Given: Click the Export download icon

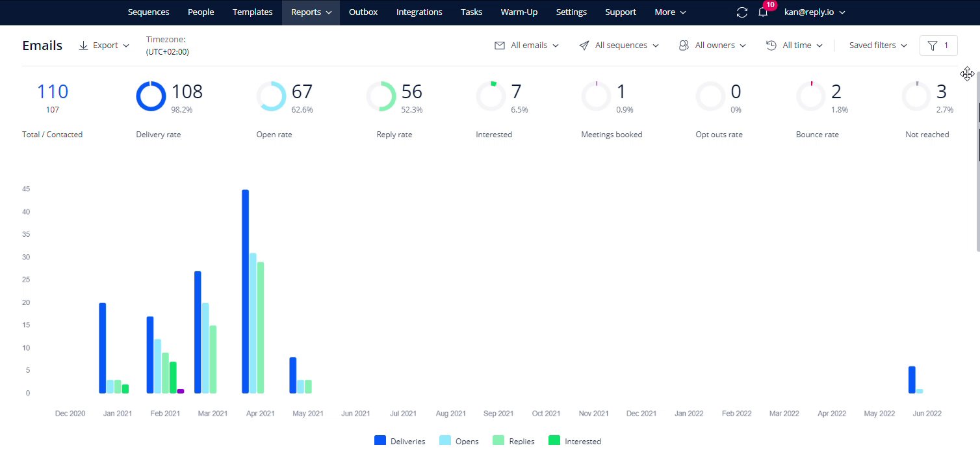Looking at the screenshot, I should click(84, 46).
